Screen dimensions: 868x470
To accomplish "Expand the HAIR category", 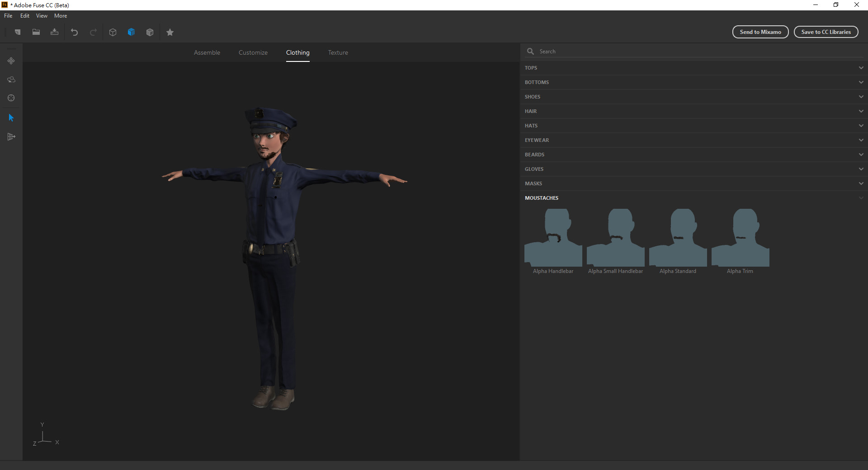I will pos(694,111).
